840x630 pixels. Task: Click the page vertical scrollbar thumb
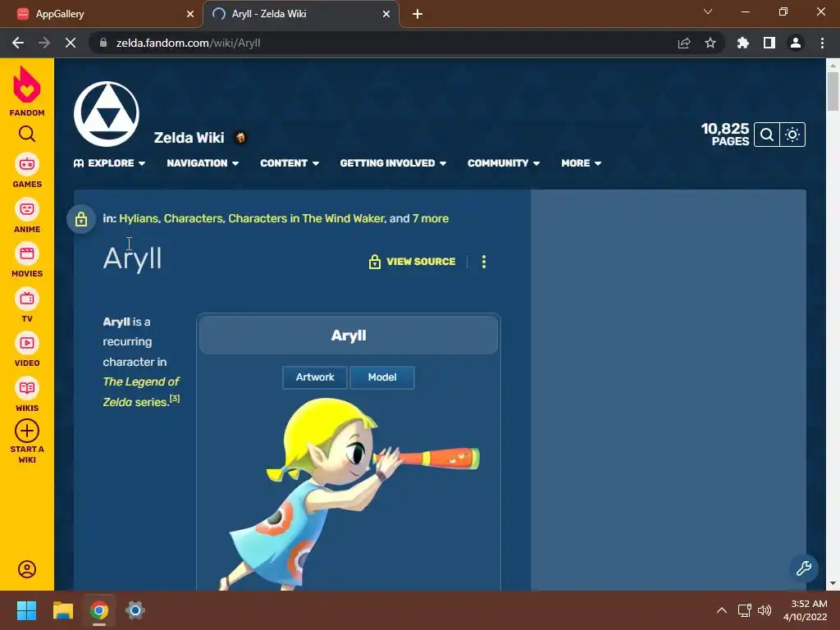point(833,91)
